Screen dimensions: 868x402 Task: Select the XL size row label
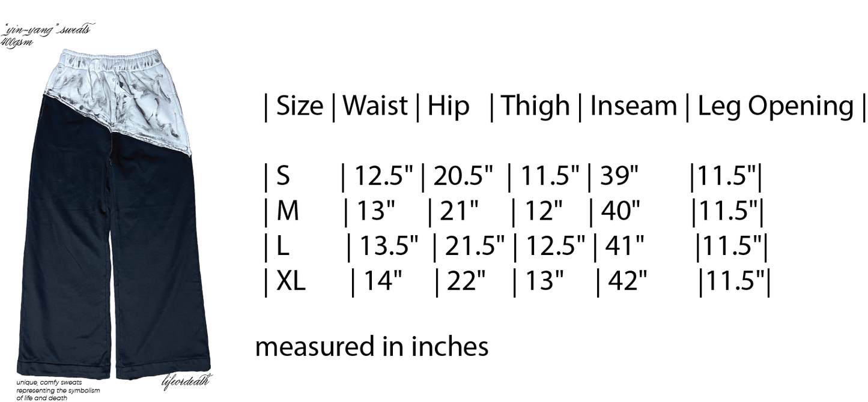pyautogui.click(x=291, y=281)
